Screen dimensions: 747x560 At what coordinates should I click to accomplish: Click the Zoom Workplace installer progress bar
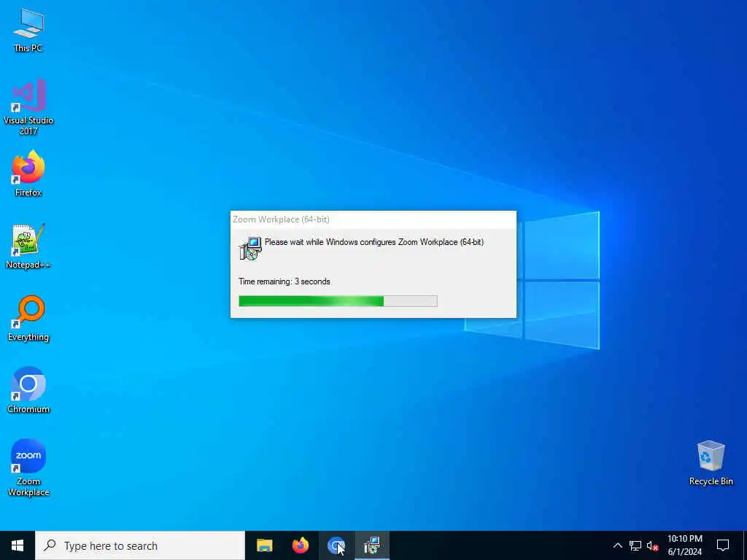(x=338, y=301)
